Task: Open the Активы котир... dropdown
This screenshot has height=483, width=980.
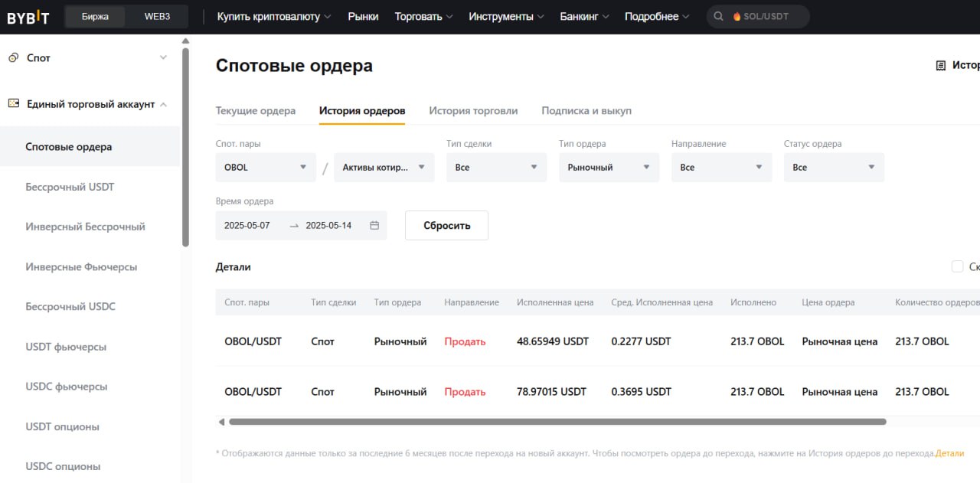Action: coord(384,167)
